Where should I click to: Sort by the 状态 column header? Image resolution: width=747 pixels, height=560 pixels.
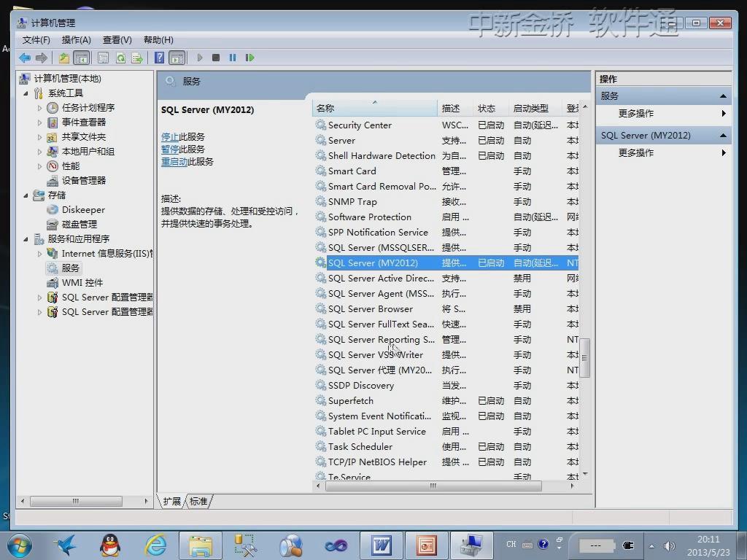pyautogui.click(x=491, y=108)
